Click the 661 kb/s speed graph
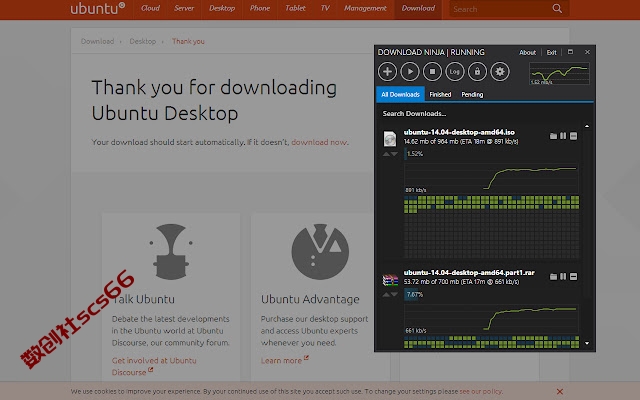Screen dimensions: 640x400 pos(491,319)
